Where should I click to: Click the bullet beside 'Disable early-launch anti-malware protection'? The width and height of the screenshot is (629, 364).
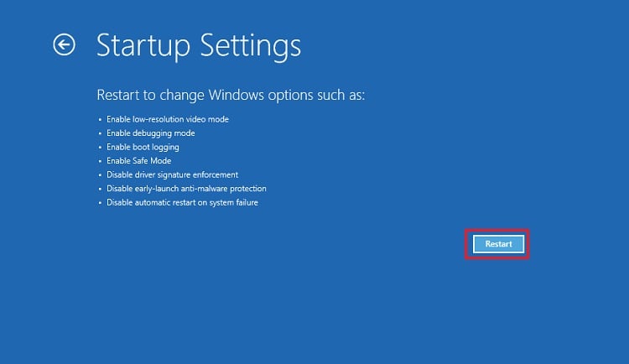point(100,189)
